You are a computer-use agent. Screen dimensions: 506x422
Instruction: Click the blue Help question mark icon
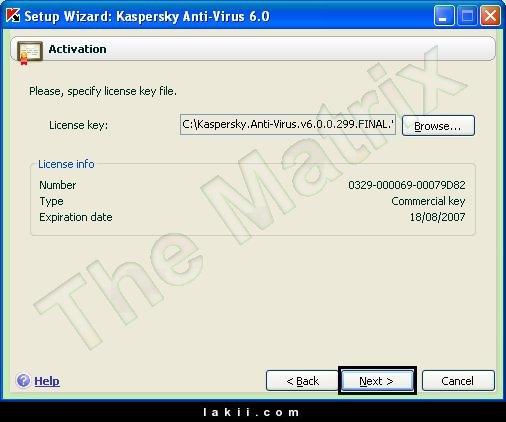point(23,380)
